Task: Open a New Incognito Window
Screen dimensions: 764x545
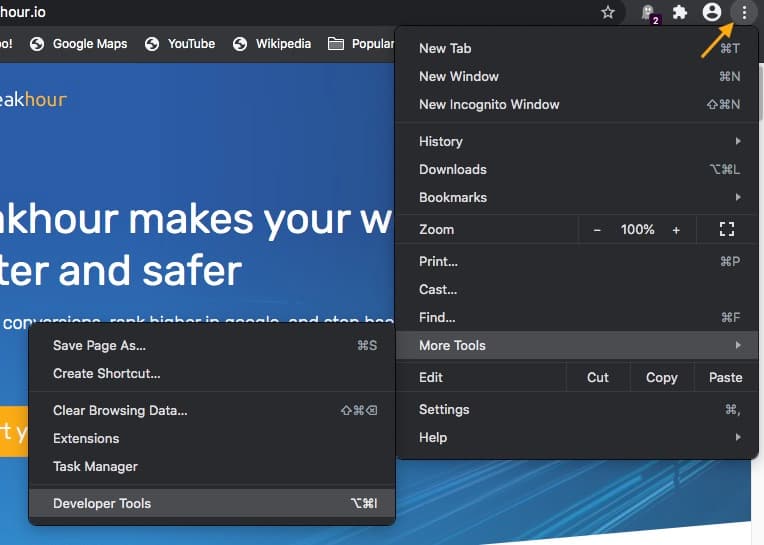Action: (x=577, y=104)
